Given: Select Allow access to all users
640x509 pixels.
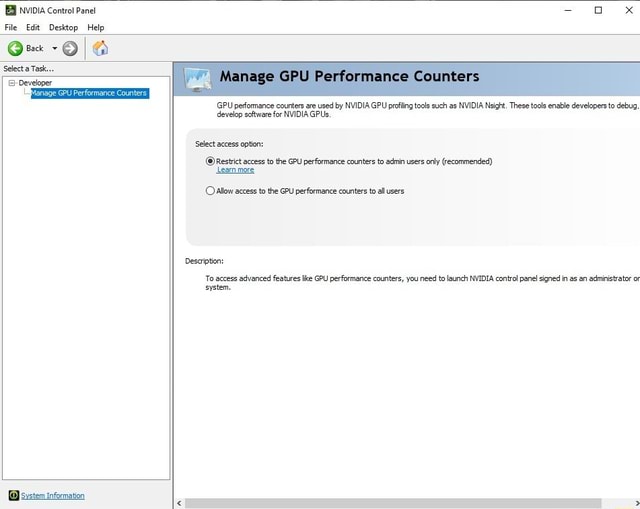Looking at the screenshot, I should tap(210, 190).
